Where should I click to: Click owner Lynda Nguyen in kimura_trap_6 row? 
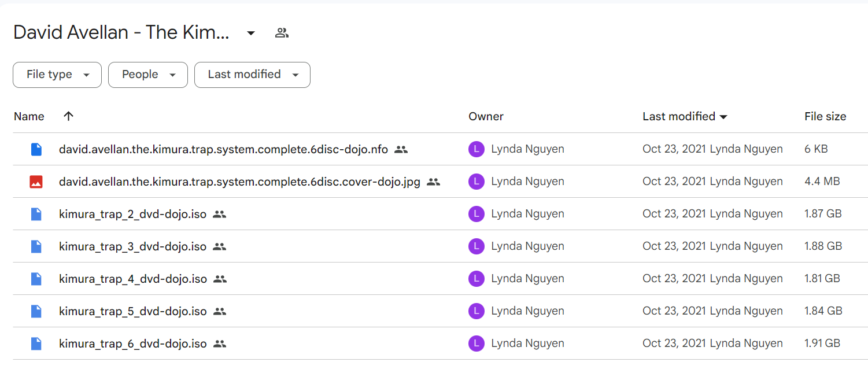[527, 344]
